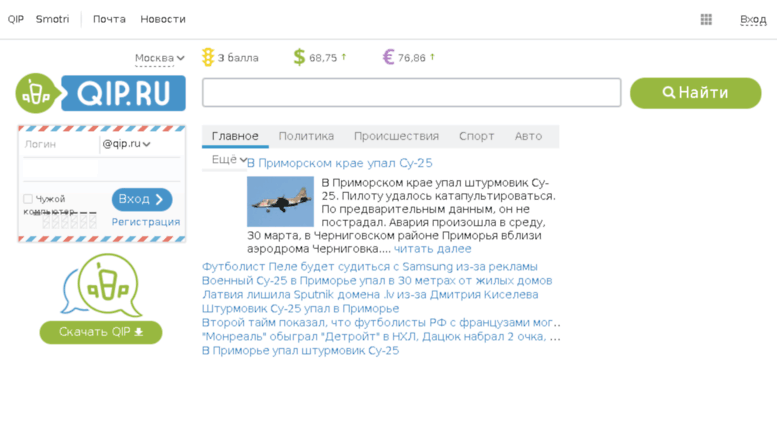The image size is (777, 423).
Task: Open the Происшествия tab
Action: [396, 136]
